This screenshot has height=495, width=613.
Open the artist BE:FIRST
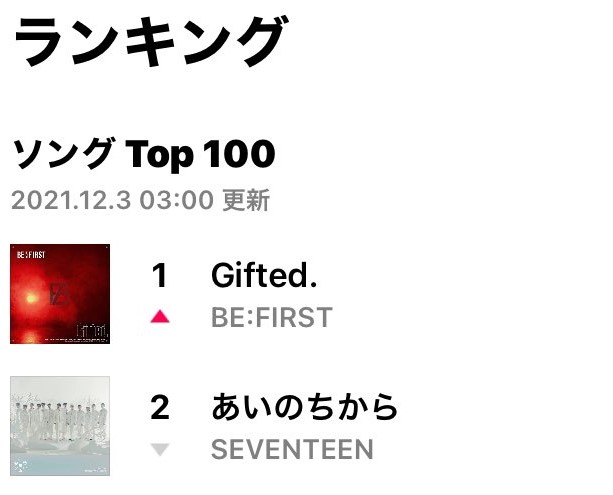click(x=272, y=317)
